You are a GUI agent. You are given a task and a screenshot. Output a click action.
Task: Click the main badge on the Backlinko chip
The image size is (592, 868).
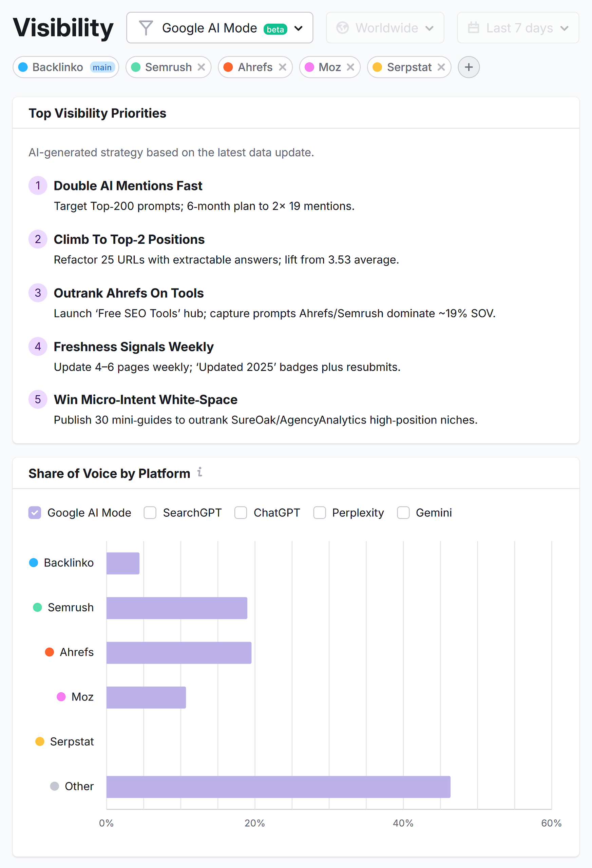point(102,67)
